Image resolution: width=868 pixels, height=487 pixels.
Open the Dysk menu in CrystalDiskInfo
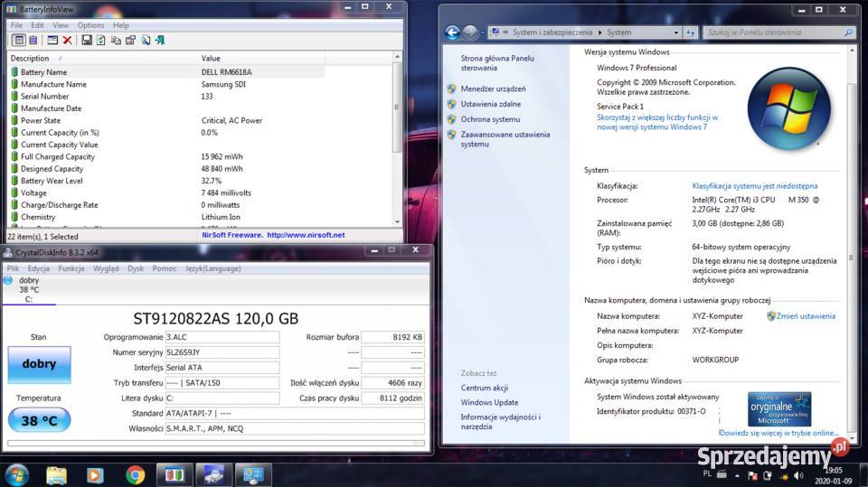pos(136,268)
